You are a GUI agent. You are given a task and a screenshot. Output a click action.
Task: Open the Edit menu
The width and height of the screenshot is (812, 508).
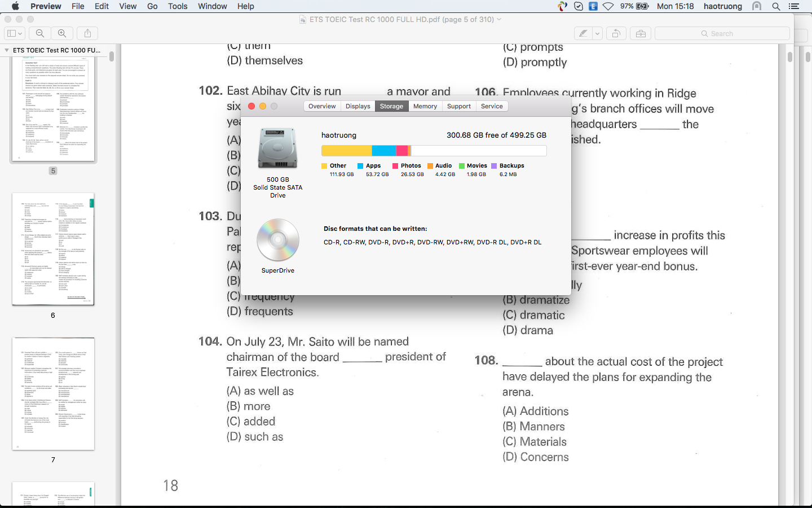102,6
